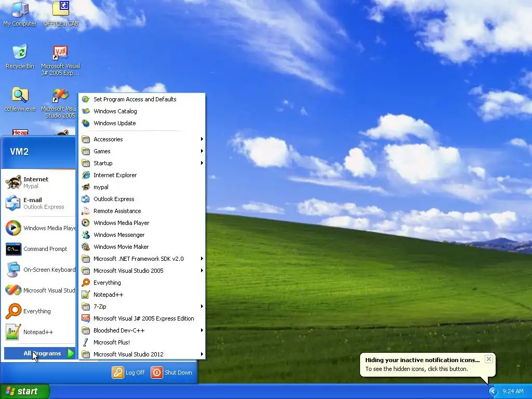532x399 pixels.
Task: Launch Windows Messenger
Action: tap(142, 235)
